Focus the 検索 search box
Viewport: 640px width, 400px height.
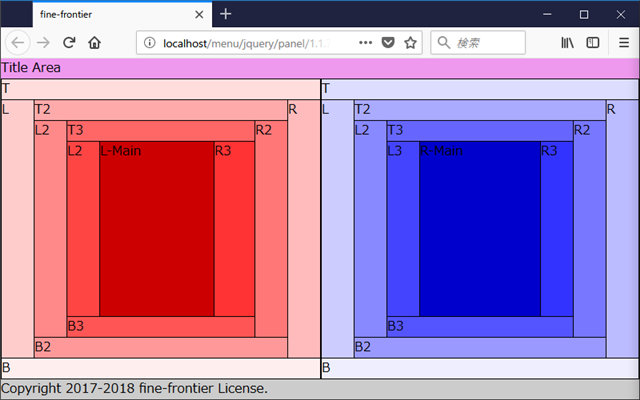click(x=478, y=42)
